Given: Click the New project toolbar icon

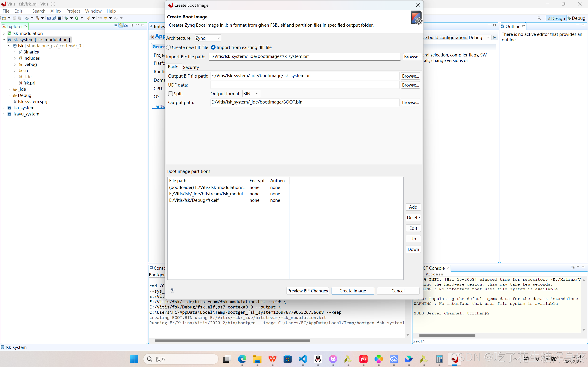Looking at the screenshot, I should 4,18.
